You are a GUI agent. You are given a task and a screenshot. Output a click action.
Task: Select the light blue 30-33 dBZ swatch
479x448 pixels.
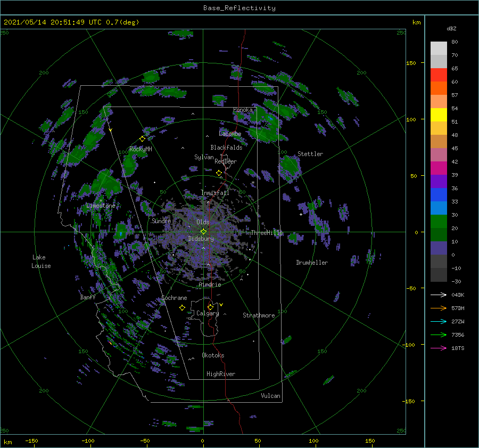click(439, 208)
